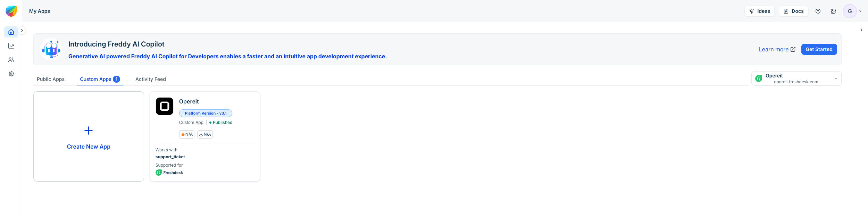Click the Create New App text
This screenshot has width=868, height=217.
(x=89, y=147)
